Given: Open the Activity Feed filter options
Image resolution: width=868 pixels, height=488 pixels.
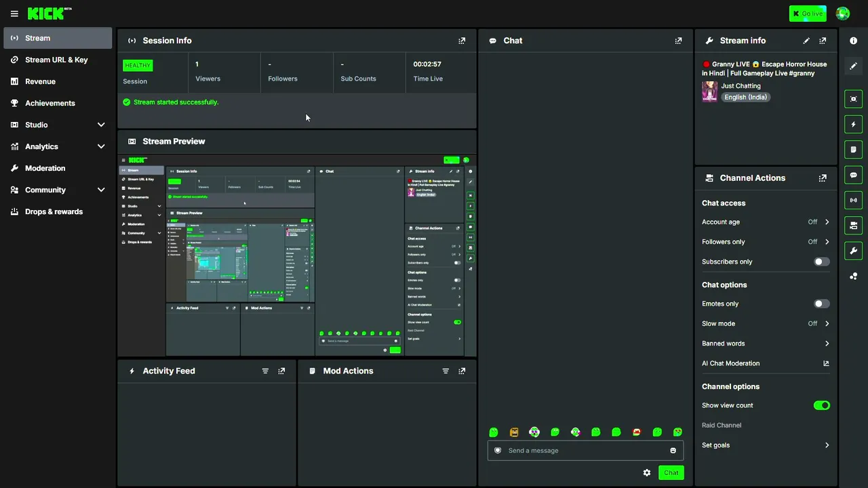Looking at the screenshot, I should [x=265, y=371].
